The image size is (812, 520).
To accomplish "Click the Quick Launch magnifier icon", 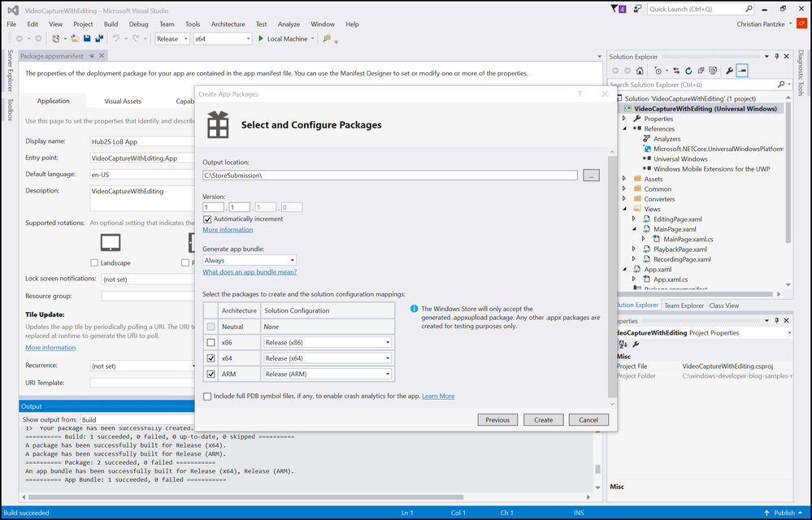I will (749, 9).
